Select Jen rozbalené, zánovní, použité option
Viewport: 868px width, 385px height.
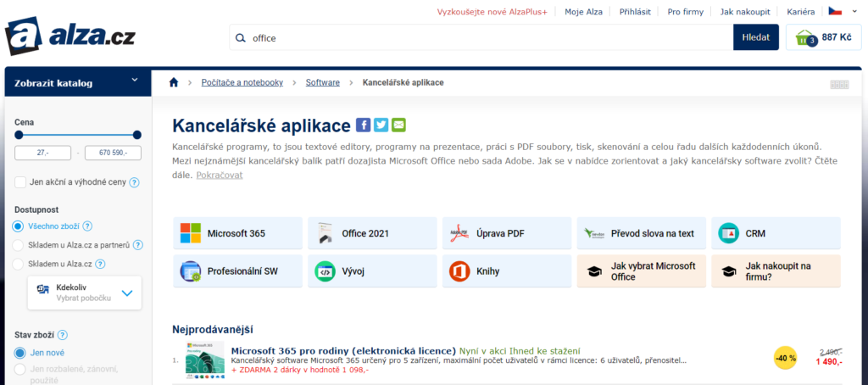pyautogui.click(x=20, y=369)
